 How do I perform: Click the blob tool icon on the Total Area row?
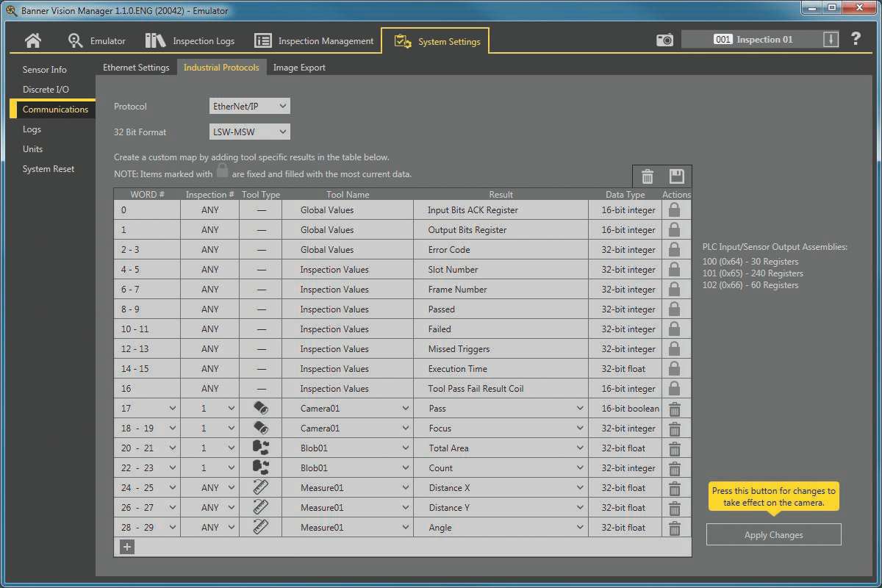pos(261,448)
